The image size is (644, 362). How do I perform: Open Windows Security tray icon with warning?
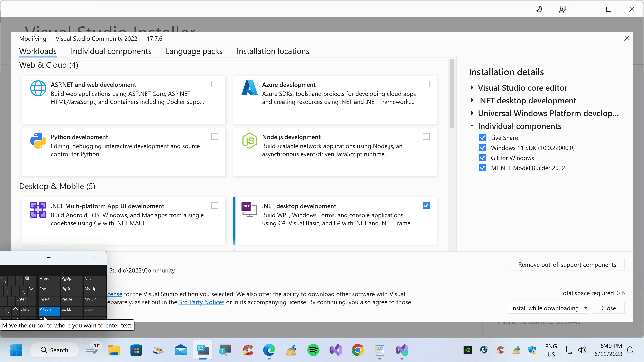point(532,350)
